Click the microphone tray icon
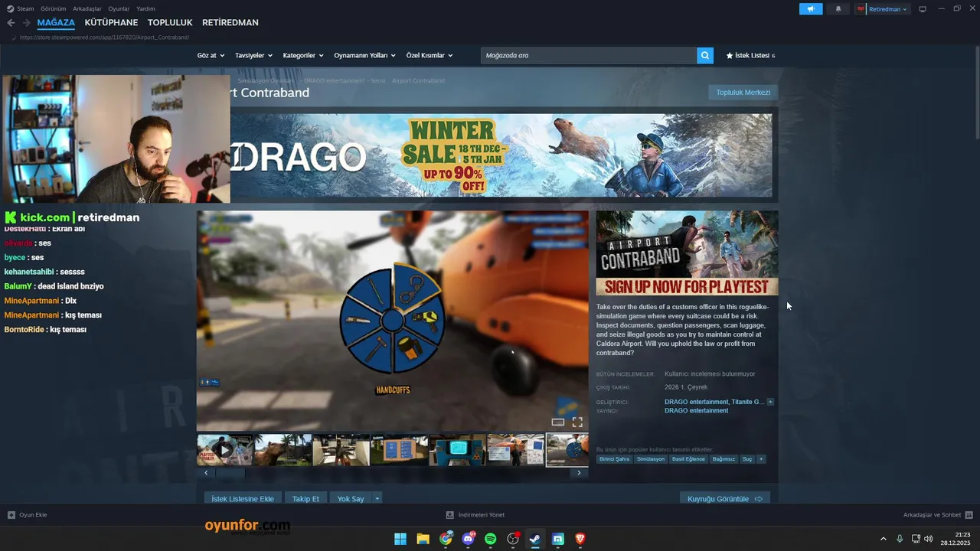The height and width of the screenshot is (551, 980). [x=900, y=539]
